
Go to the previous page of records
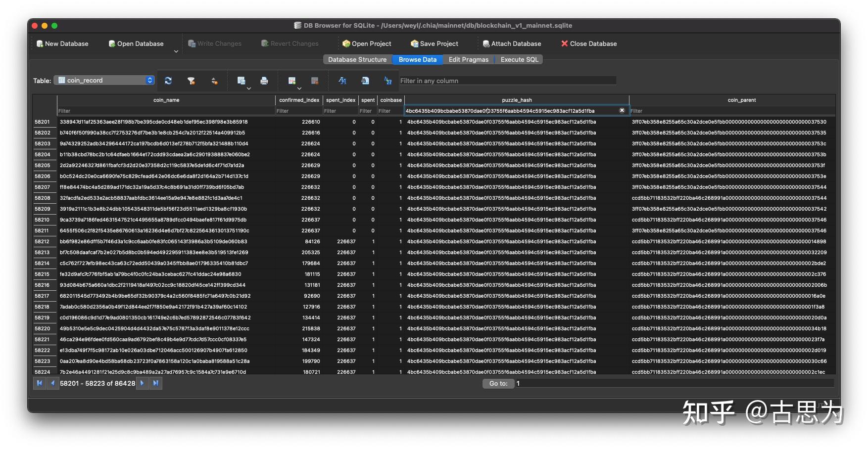point(52,383)
